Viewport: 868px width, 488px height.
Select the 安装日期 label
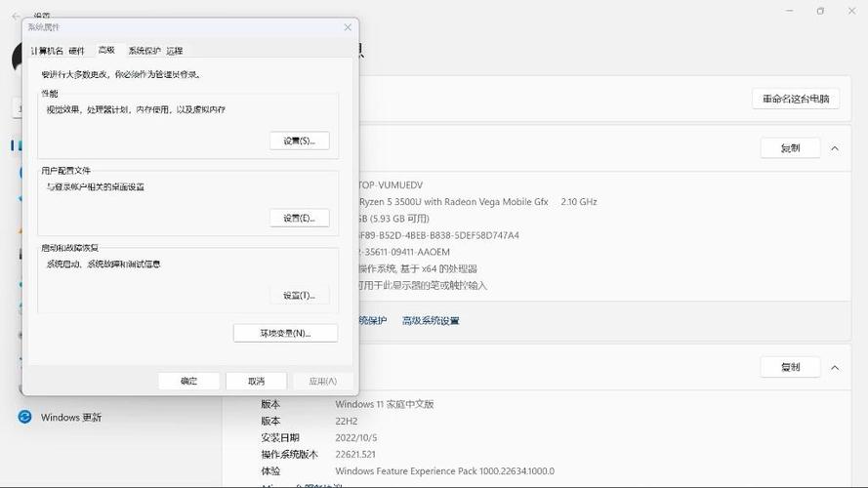(280, 437)
